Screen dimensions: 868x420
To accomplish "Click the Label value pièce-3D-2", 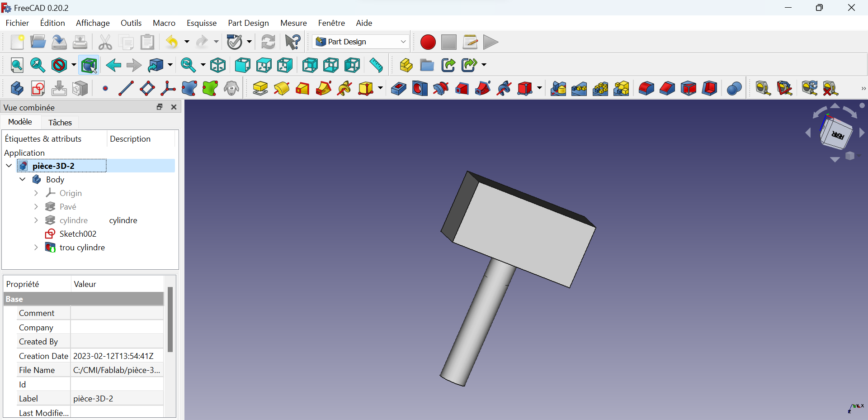I will point(117,398).
